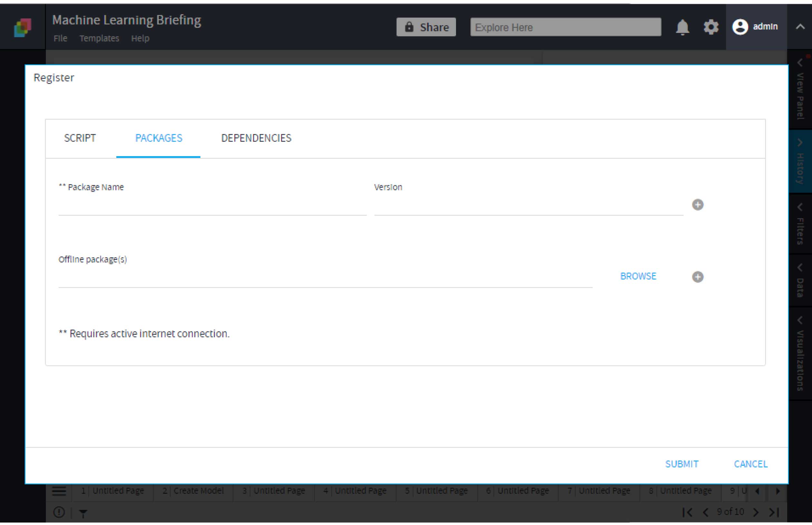The width and height of the screenshot is (812, 525).
Task: Select the PACKAGES tab
Action: [x=159, y=138]
